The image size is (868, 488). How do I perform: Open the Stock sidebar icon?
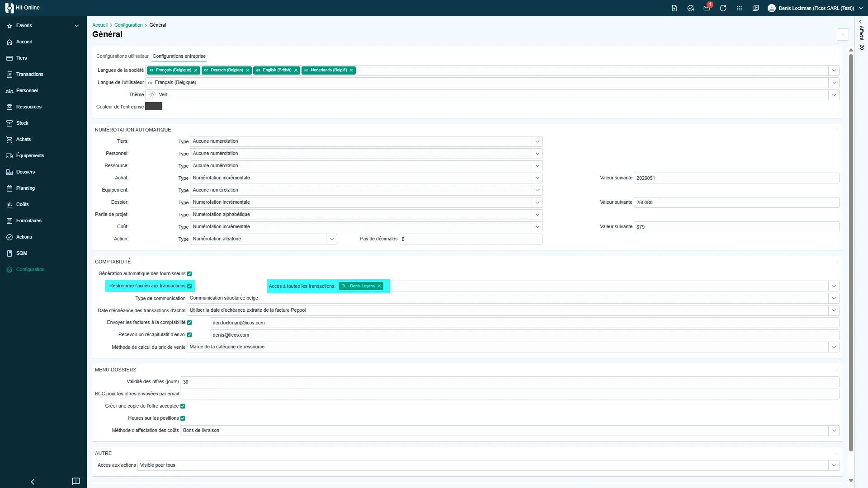(9, 123)
